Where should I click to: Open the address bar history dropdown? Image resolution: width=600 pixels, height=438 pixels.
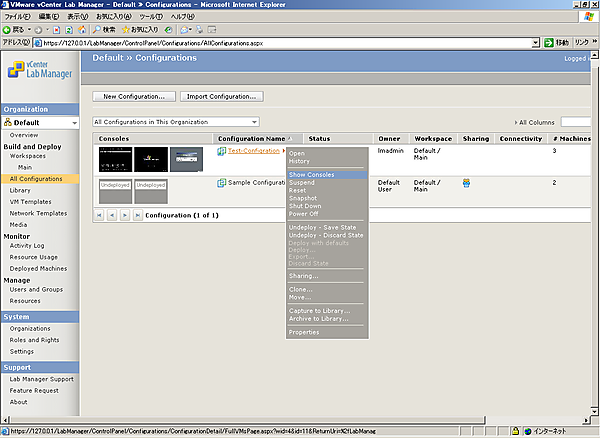pos(535,43)
